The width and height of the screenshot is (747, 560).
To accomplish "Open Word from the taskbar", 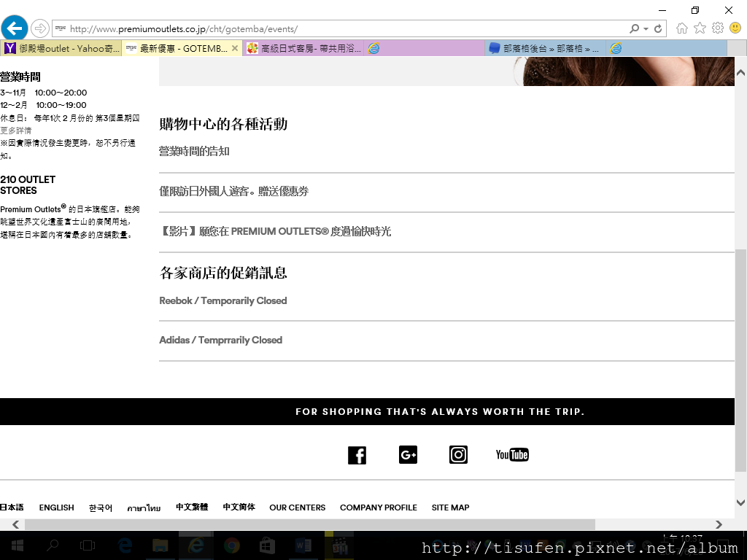I will (x=303, y=545).
